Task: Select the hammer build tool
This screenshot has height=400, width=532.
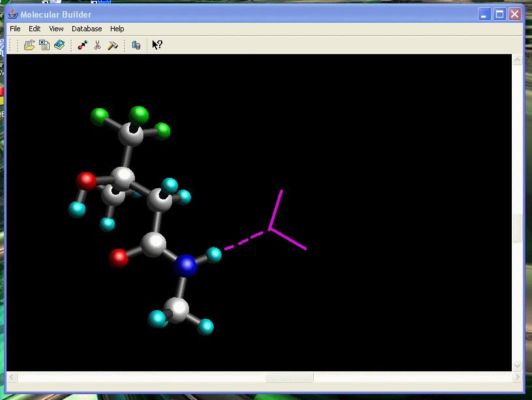Action: [113, 45]
